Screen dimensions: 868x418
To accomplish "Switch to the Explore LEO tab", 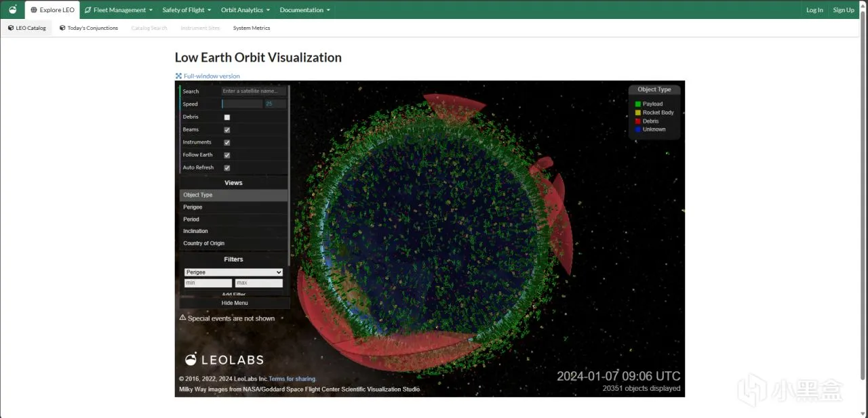I will 52,10.
